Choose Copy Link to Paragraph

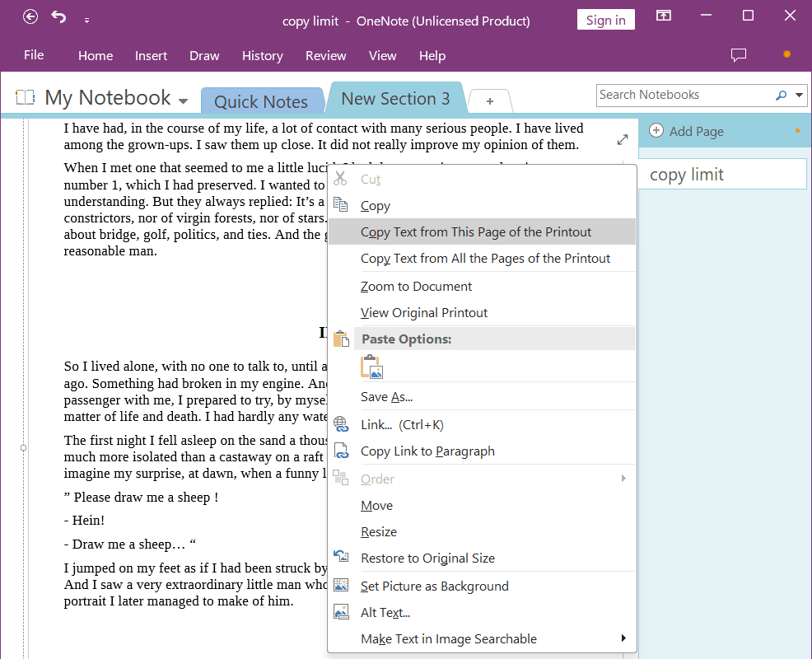(482, 451)
